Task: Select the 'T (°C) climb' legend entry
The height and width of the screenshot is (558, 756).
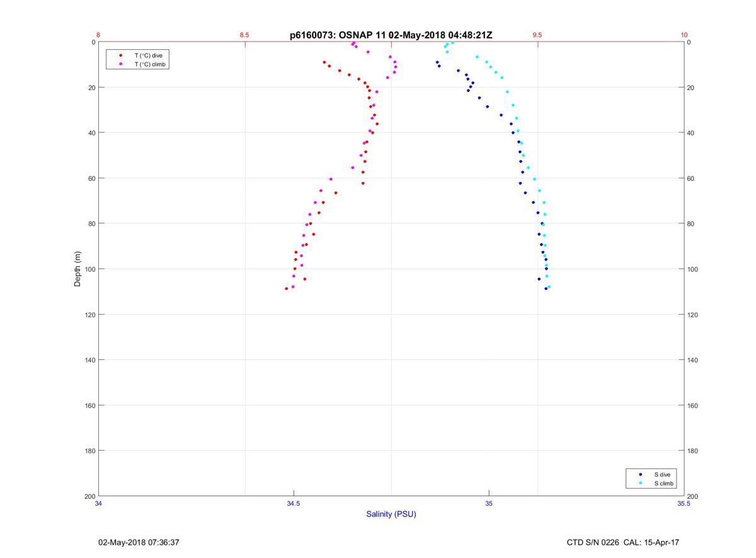Action: pos(150,64)
